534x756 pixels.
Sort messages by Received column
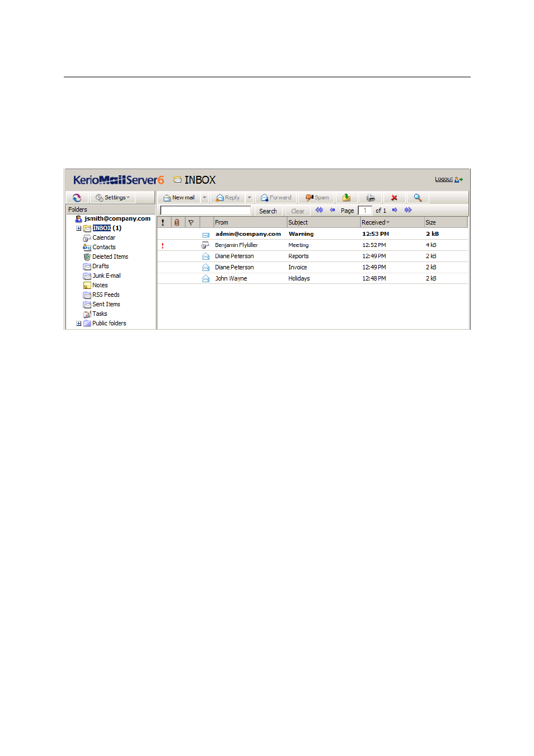(x=392, y=222)
